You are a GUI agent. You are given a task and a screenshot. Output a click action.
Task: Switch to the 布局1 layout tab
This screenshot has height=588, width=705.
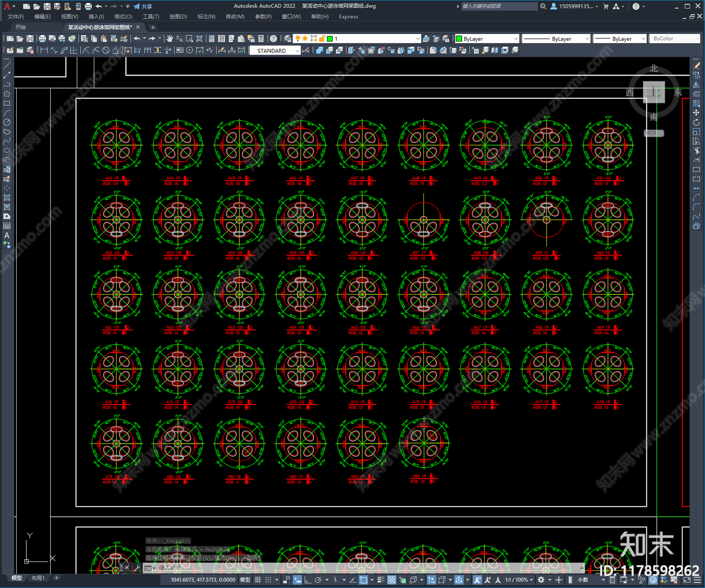pyautogui.click(x=38, y=578)
